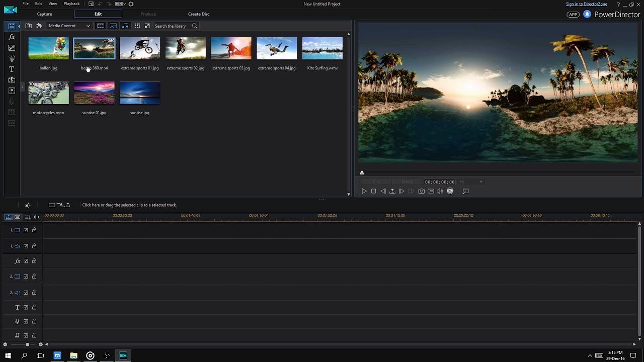Screen dimensions: 644x362
Task: Disable video track 1 checkbox
Action: tap(26, 230)
